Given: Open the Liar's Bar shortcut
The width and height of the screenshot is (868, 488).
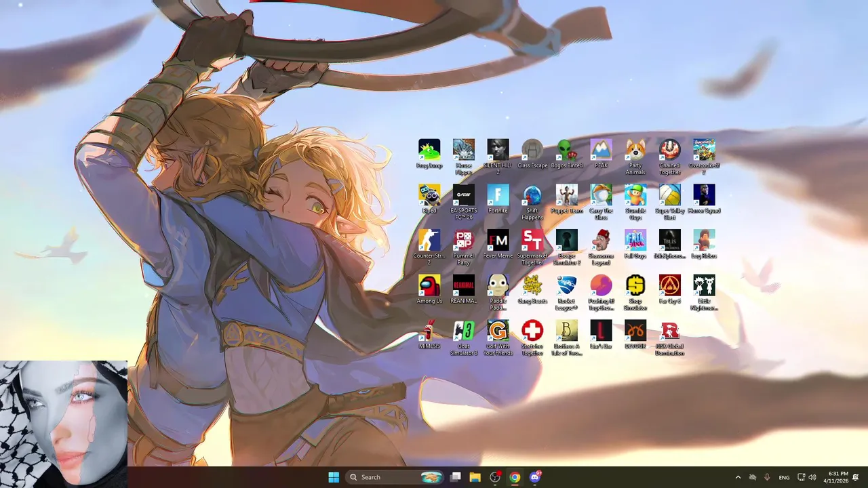Looking at the screenshot, I should (601, 335).
